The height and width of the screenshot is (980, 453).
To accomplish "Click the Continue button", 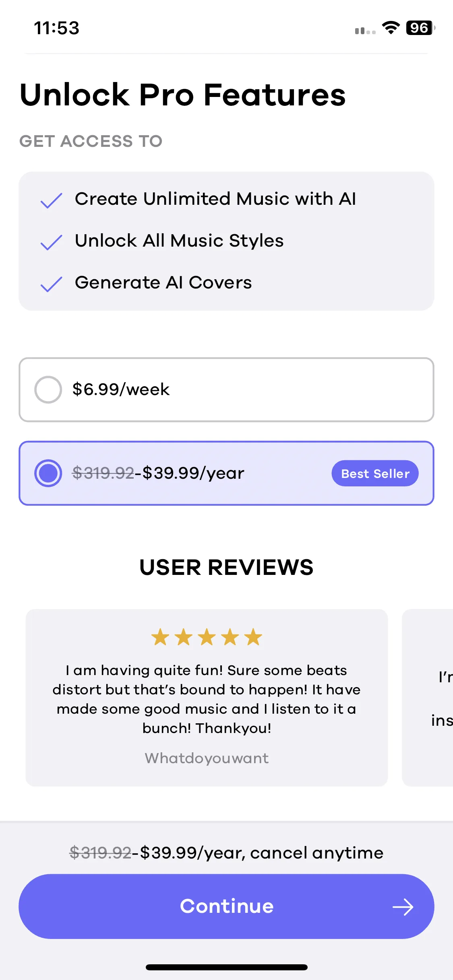I will [x=226, y=906].
